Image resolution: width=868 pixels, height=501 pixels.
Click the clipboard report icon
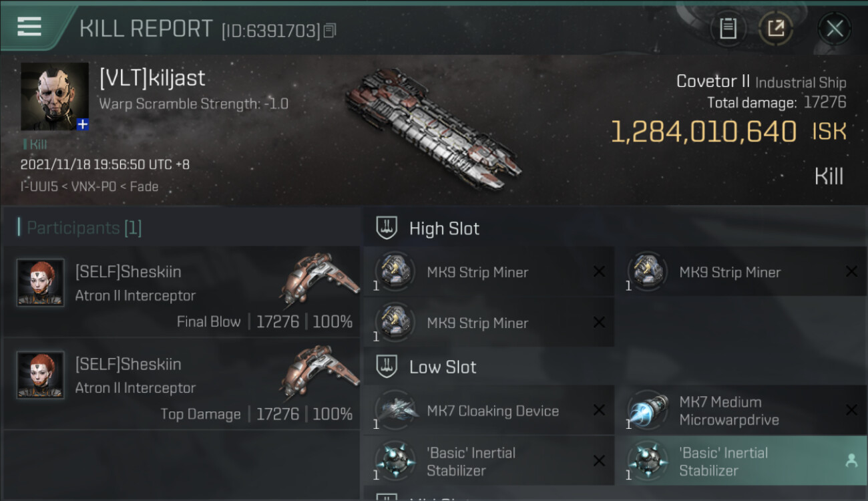(728, 29)
